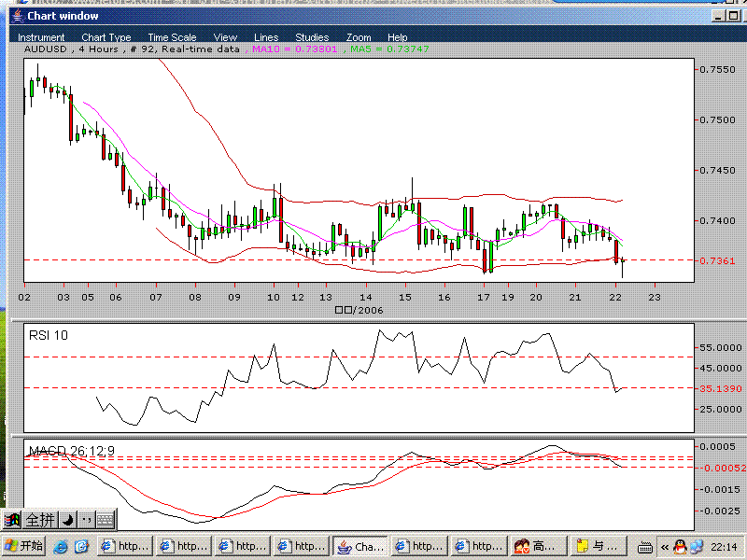Open the Lines menu
This screenshot has width=747, height=560.
point(266,37)
